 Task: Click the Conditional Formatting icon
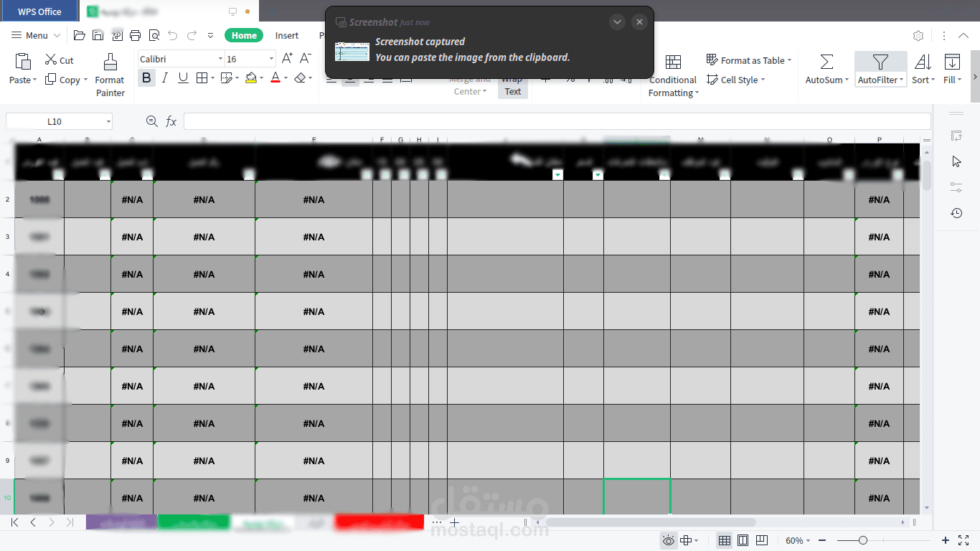[672, 62]
